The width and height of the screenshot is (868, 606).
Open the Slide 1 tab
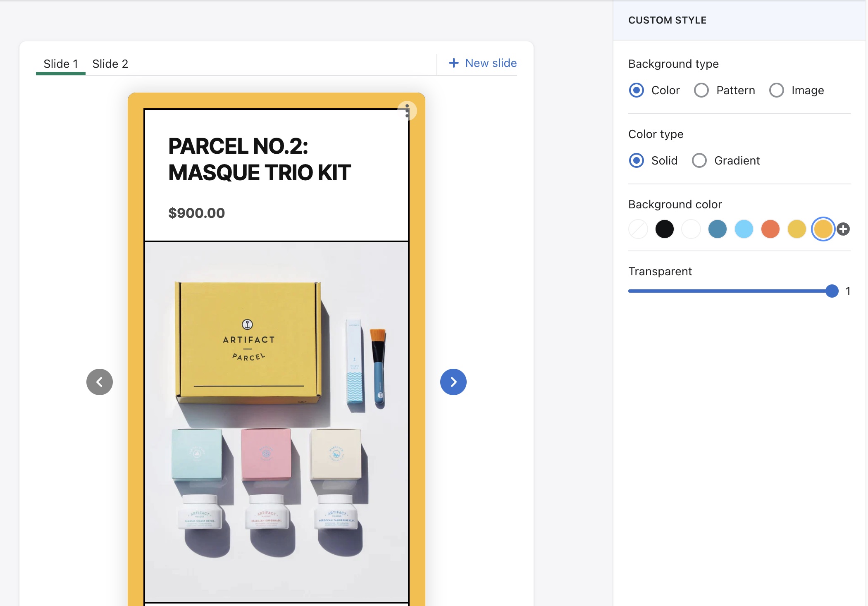[61, 64]
